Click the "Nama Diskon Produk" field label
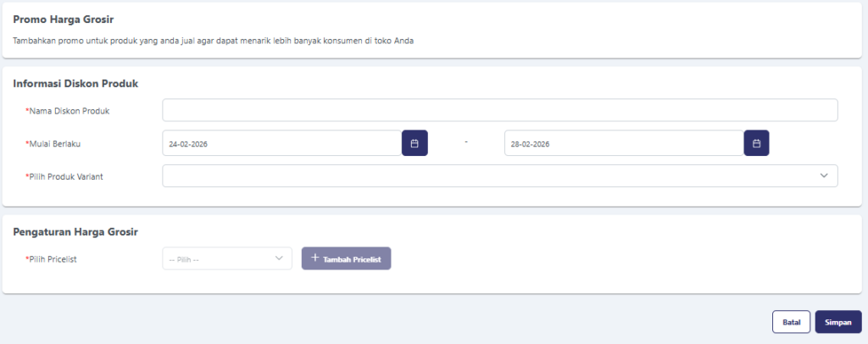868x344 pixels. 70,111
